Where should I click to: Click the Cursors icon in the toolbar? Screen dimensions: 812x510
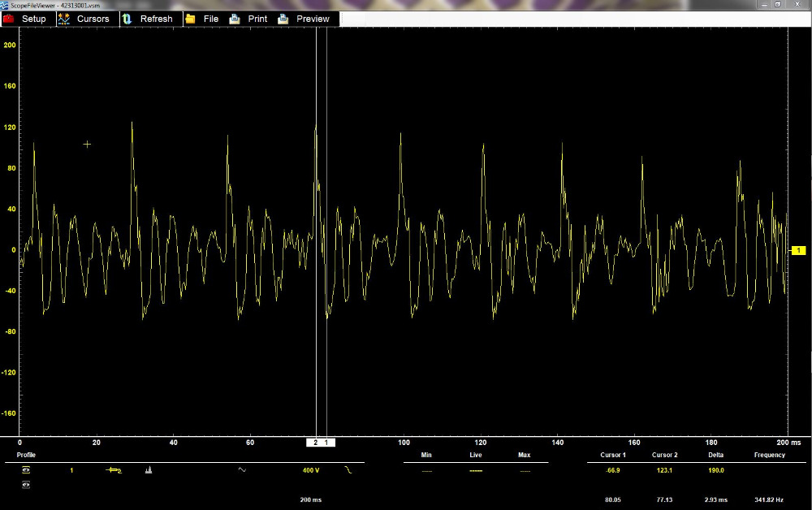(x=63, y=18)
